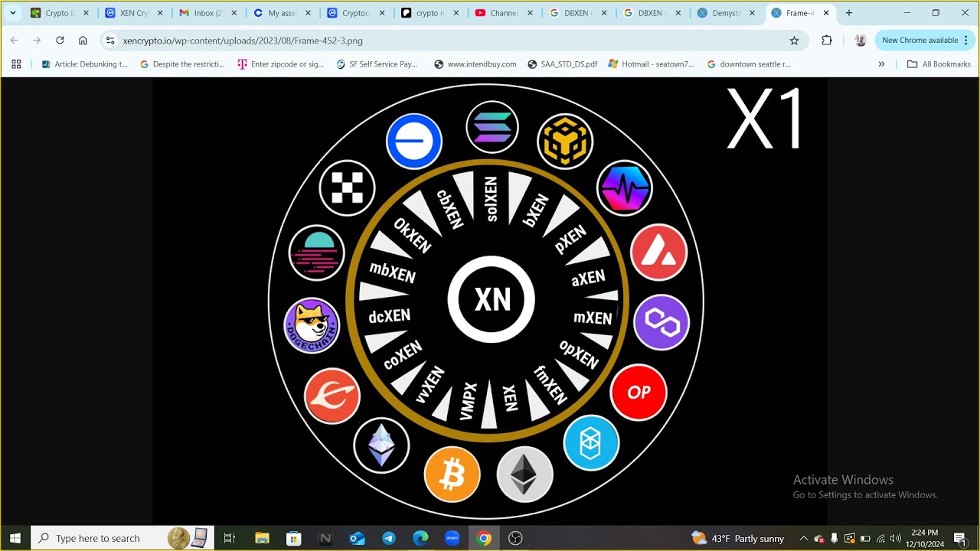
Task: View site information icon in address bar
Action: coord(110,41)
